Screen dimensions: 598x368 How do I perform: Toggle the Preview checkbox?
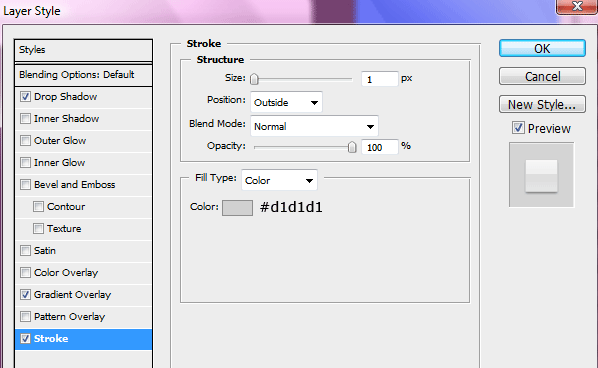518,128
